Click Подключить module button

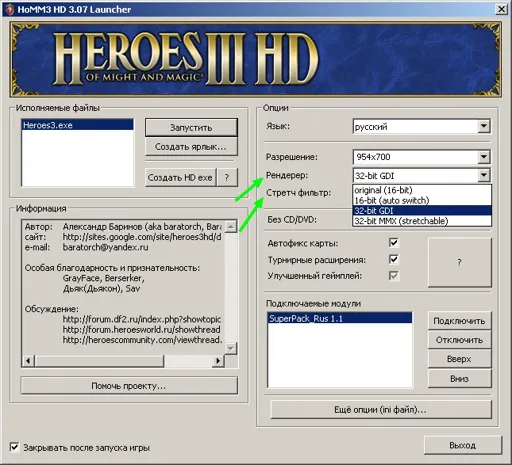(x=460, y=321)
